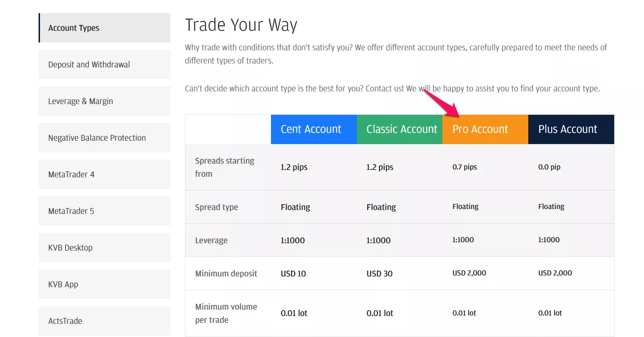This screenshot has height=337, width=644.
Task: Select the blue Cent Account header
Action: (x=314, y=129)
